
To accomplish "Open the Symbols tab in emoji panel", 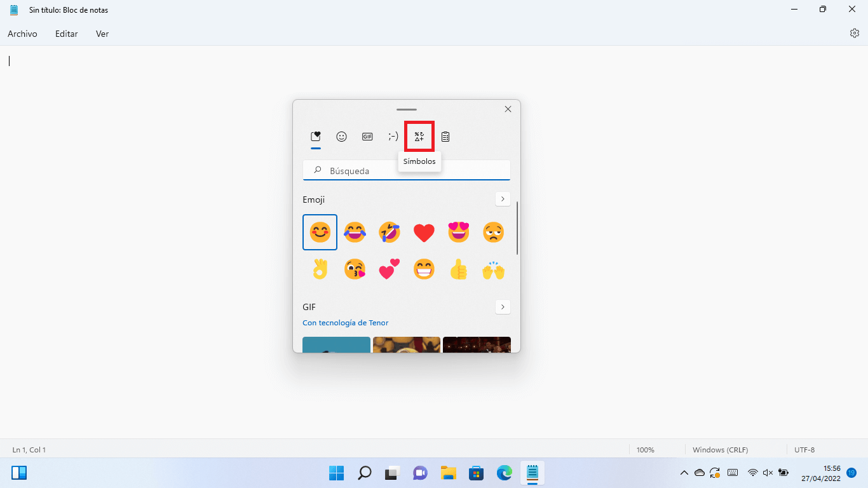I will click(419, 136).
